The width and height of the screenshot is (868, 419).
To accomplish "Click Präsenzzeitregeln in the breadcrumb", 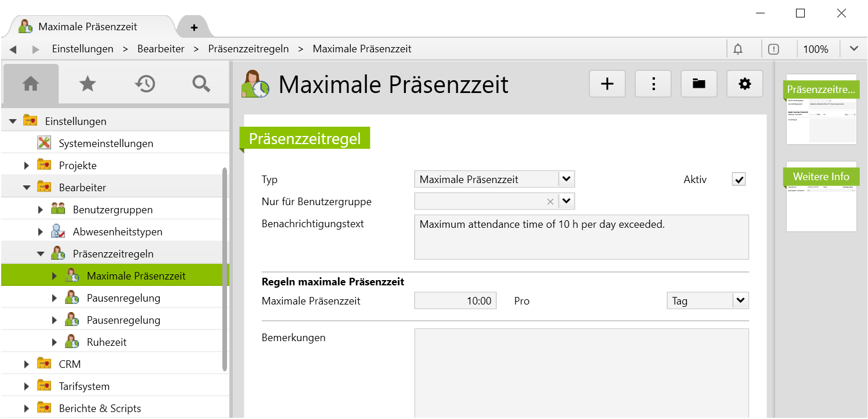I will coord(248,49).
